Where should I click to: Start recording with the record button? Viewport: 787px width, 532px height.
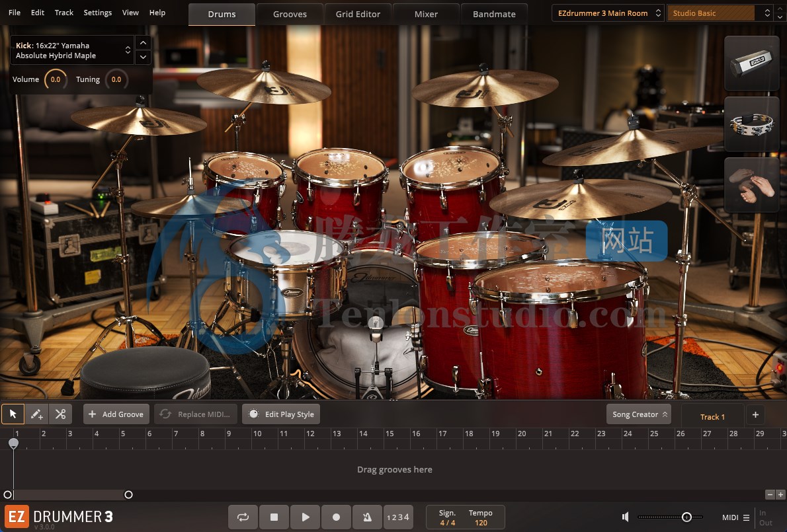pos(336,517)
